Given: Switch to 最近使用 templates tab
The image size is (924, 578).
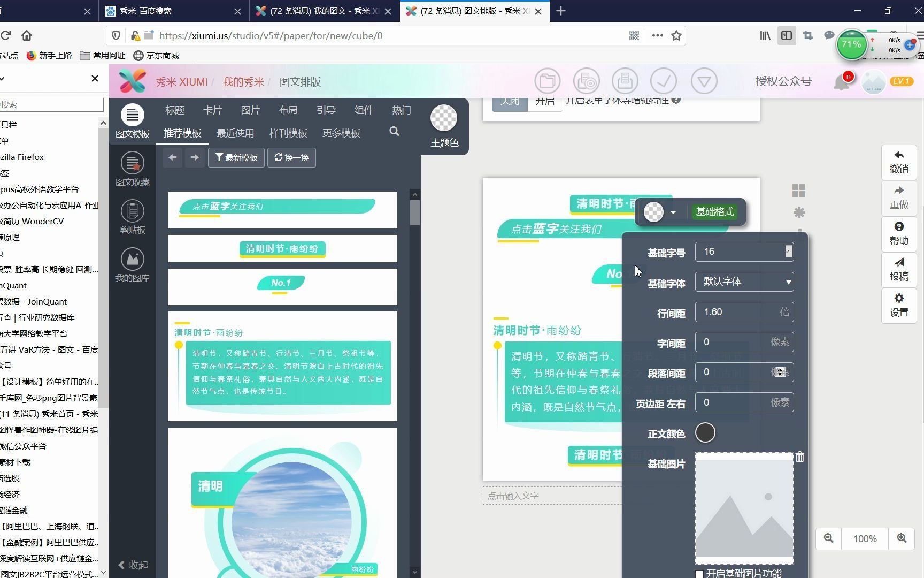Looking at the screenshot, I should pos(235,133).
